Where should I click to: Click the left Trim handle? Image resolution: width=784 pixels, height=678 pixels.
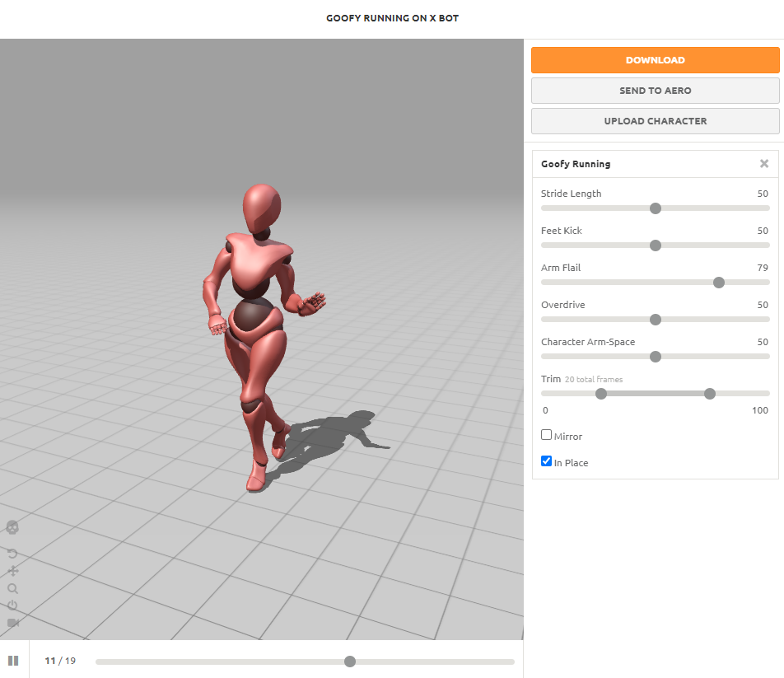point(601,394)
